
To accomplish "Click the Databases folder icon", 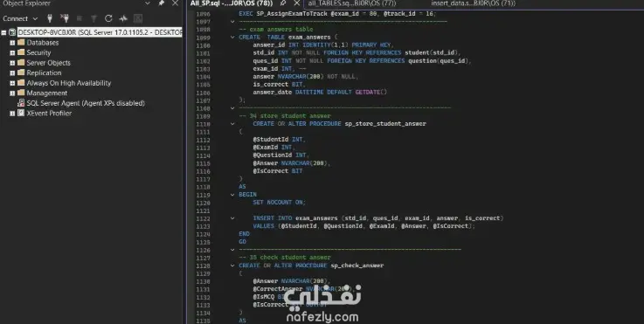I will coord(21,42).
